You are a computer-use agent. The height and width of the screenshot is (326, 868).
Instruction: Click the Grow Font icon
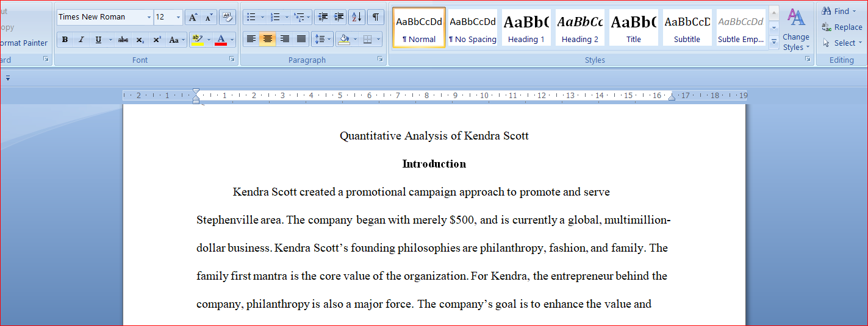(x=193, y=17)
